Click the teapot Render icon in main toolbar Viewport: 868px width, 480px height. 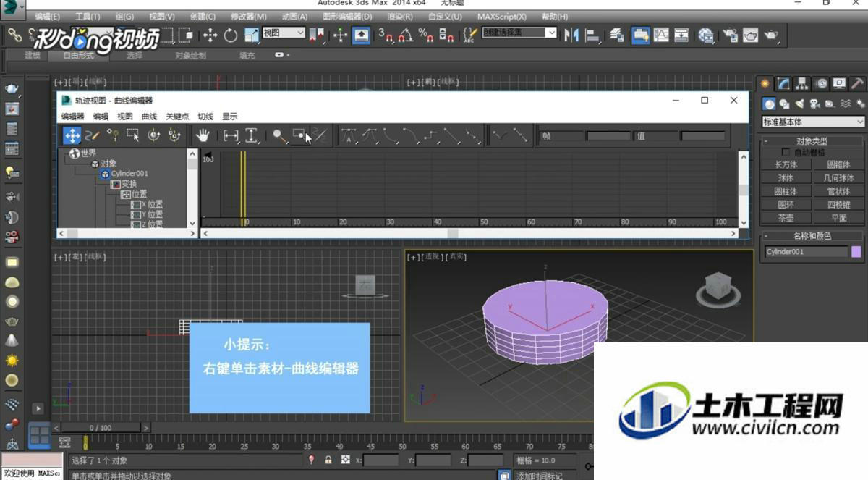click(772, 35)
